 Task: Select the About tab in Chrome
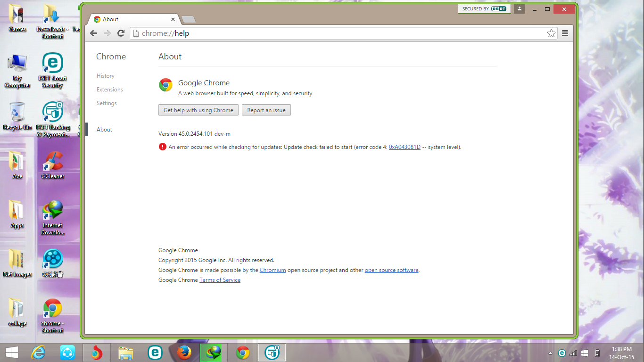134,19
